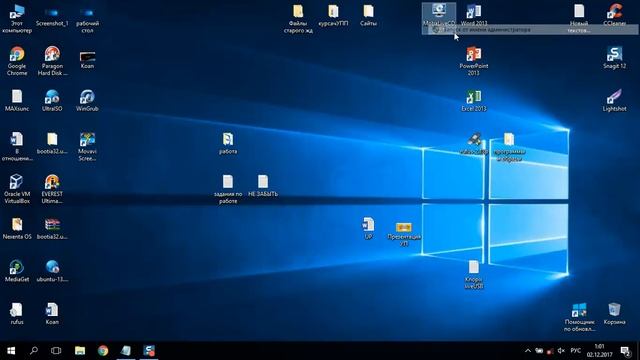Screen dimensions: 640x360
Task: Select the Koan Word document icon
Action: point(52,313)
